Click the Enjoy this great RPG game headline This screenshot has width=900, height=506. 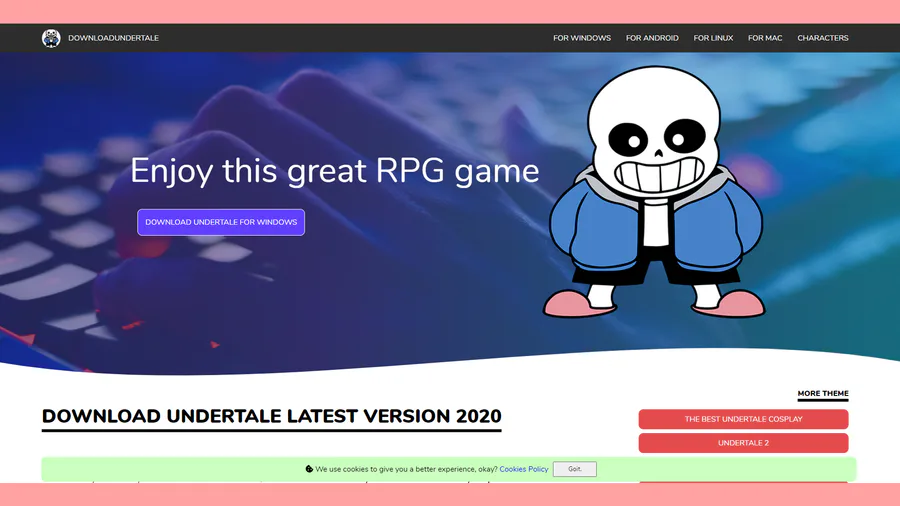point(335,171)
